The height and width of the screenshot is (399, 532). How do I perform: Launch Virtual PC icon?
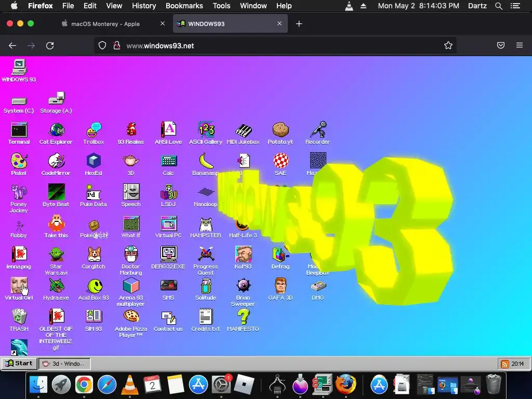(x=169, y=223)
